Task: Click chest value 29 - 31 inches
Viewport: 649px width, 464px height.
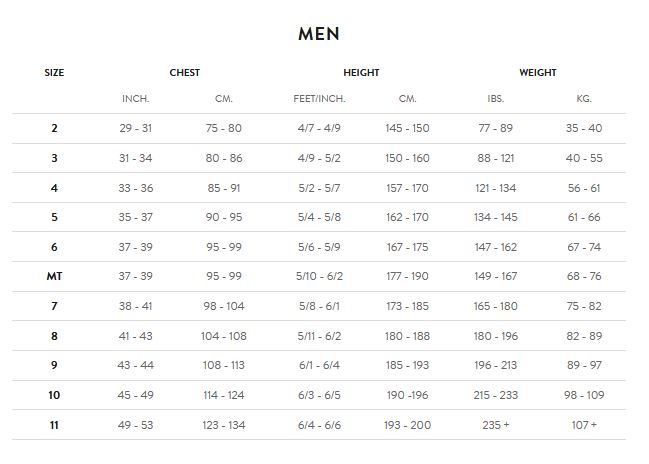Action: pyautogui.click(x=135, y=128)
